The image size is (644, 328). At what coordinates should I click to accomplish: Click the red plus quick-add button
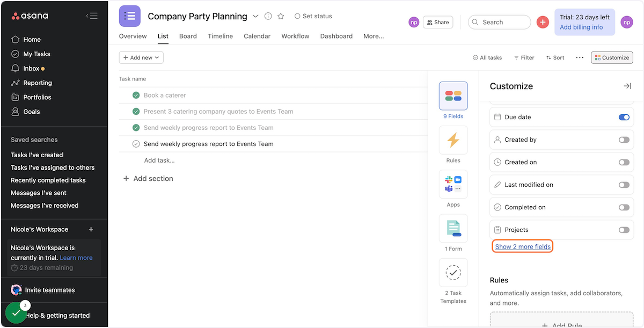[543, 22]
